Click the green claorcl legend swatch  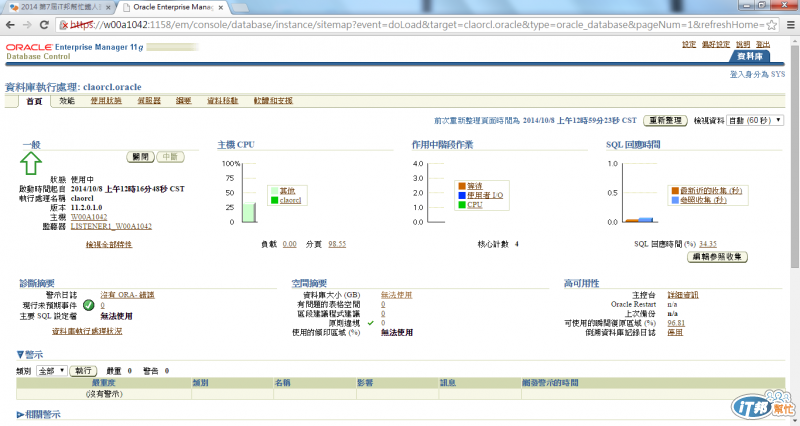click(274, 200)
